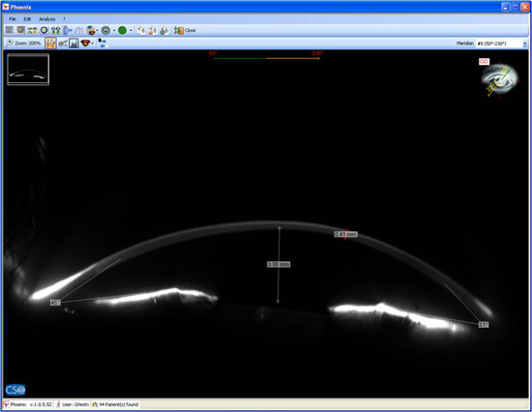Click the Close toolbar button
This screenshot has width=532, height=412.
point(185,31)
